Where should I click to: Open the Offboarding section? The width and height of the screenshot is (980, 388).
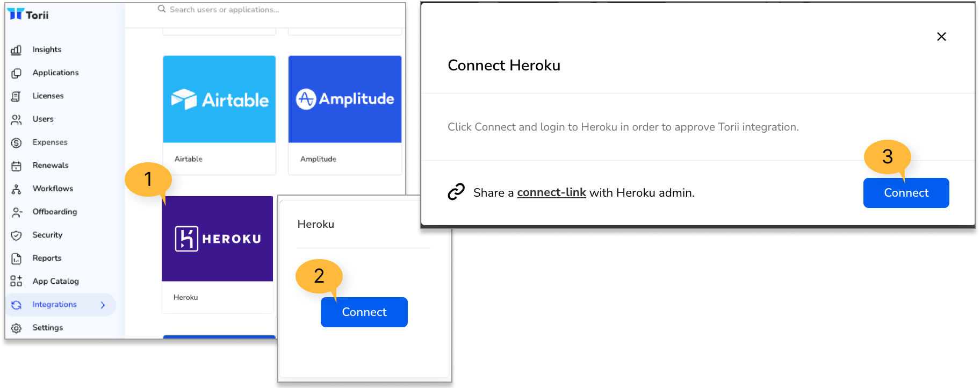(x=54, y=212)
